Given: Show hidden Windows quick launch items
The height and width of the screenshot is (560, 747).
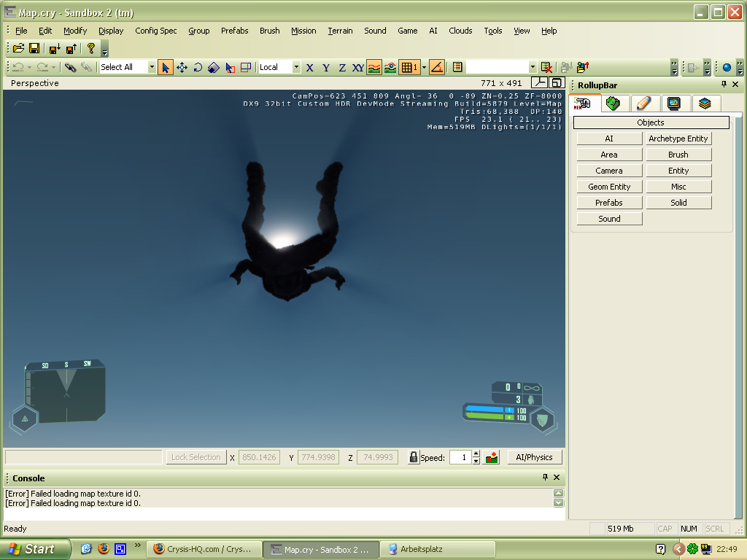Looking at the screenshot, I should (138, 545).
